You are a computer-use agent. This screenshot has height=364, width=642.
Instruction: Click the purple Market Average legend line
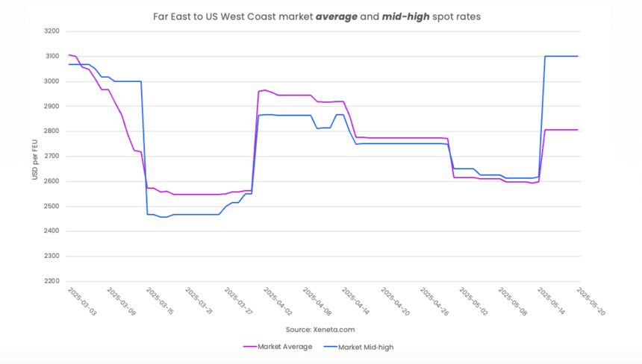click(250, 346)
